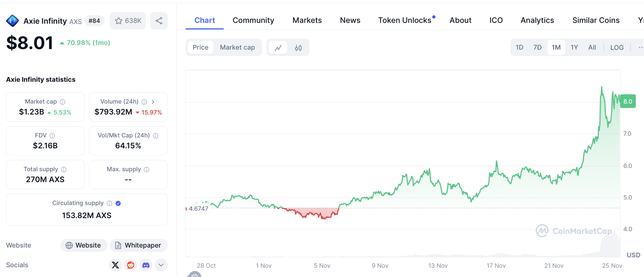Open the Token Unlocks tab
Screen dimensions: 644x277
point(405,20)
